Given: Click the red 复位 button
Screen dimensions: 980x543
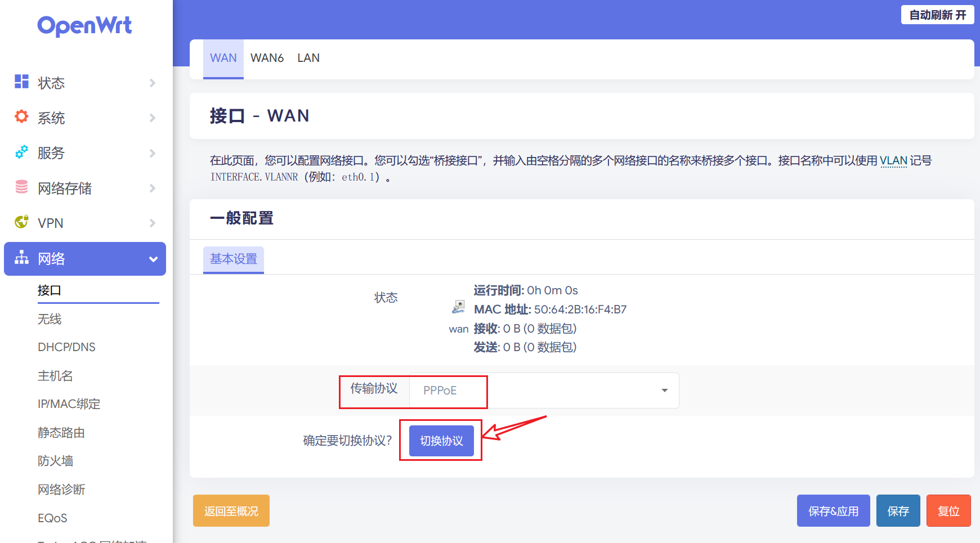Looking at the screenshot, I should (948, 511).
